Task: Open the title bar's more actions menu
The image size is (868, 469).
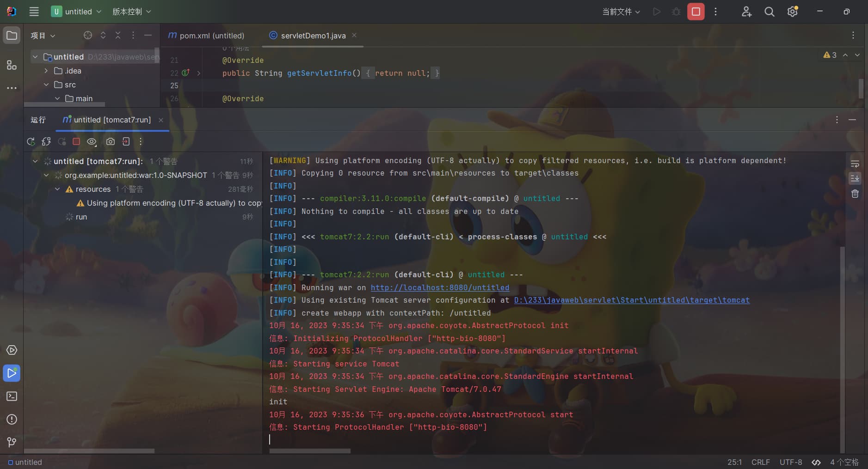Action: click(x=715, y=12)
